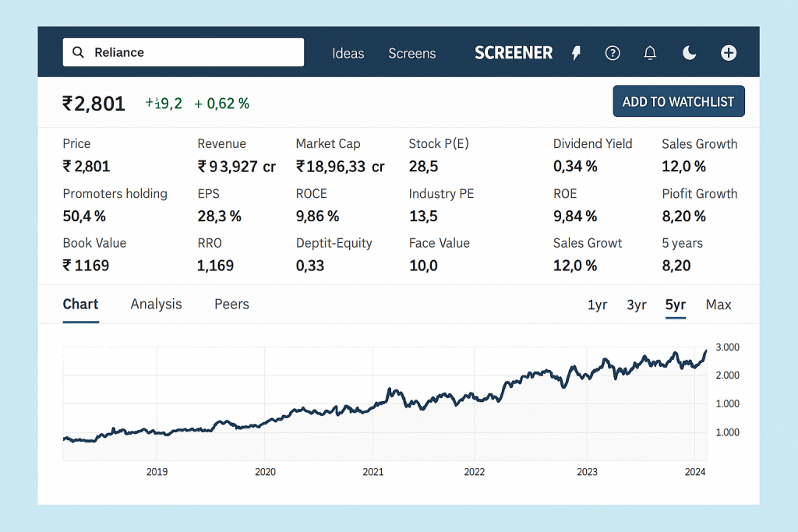
Task: Click the 2021 label on chart axis
Action: coord(373,472)
